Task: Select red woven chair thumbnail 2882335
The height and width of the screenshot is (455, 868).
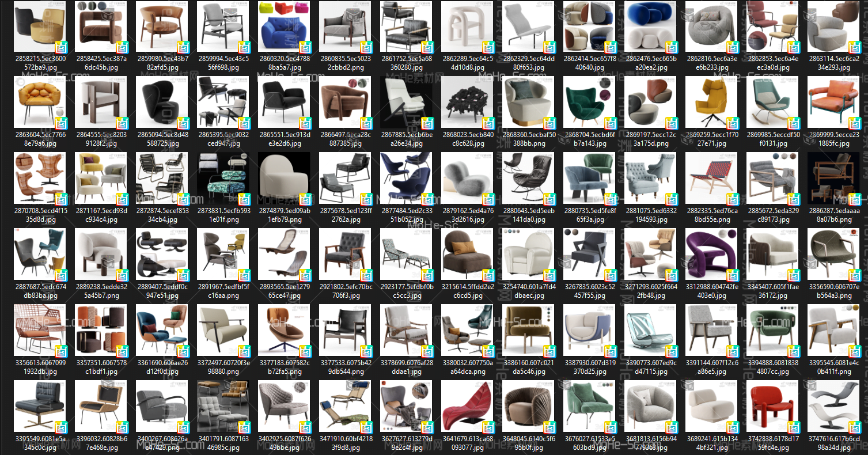Action: point(710,178)
